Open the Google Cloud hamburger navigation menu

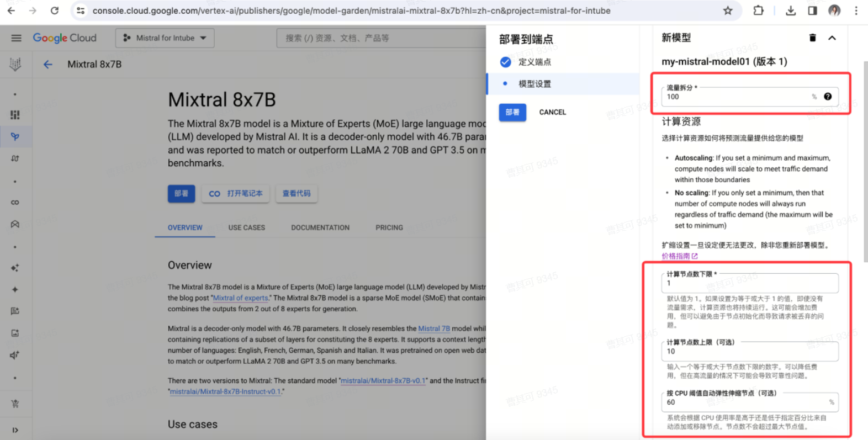[16, 38]
